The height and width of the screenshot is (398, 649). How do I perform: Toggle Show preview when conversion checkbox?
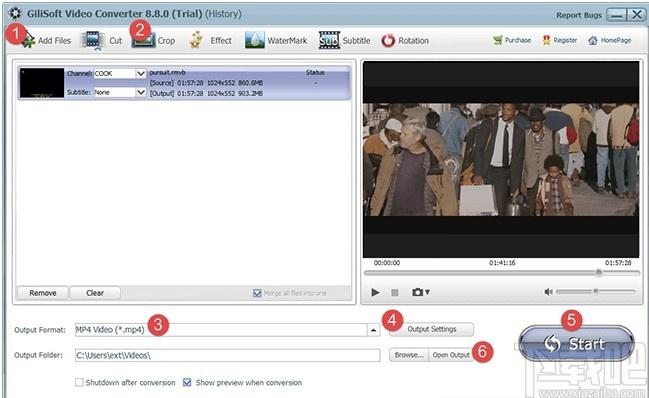[x=187, y=382]
